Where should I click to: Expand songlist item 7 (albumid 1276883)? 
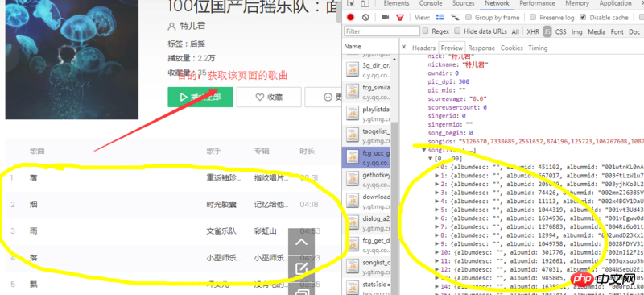(x=437, y=226)
